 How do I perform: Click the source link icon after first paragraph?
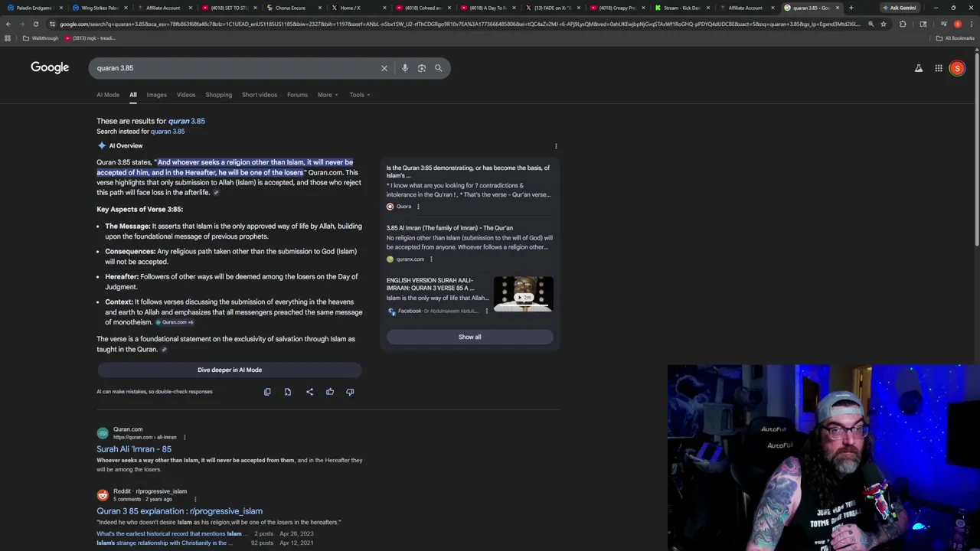click(x=216, y=193)
